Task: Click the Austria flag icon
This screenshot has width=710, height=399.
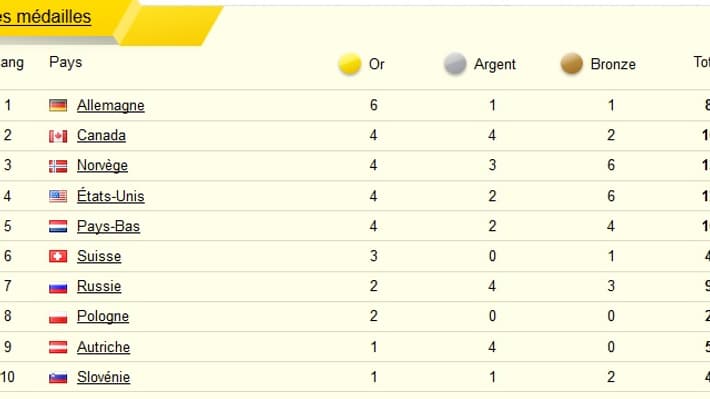Action: tap(58, 347)
